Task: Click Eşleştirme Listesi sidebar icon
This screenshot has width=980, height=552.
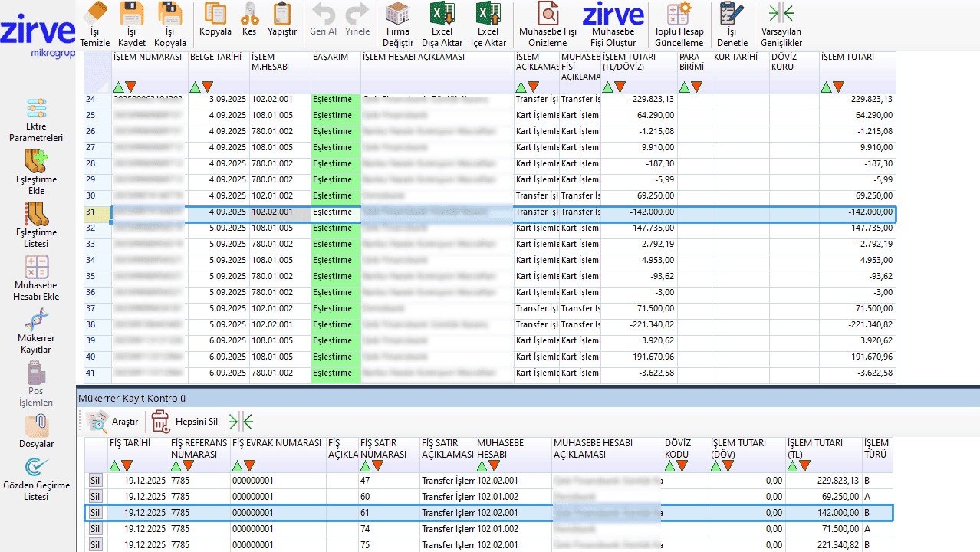Action: click(x=36, y=215)
